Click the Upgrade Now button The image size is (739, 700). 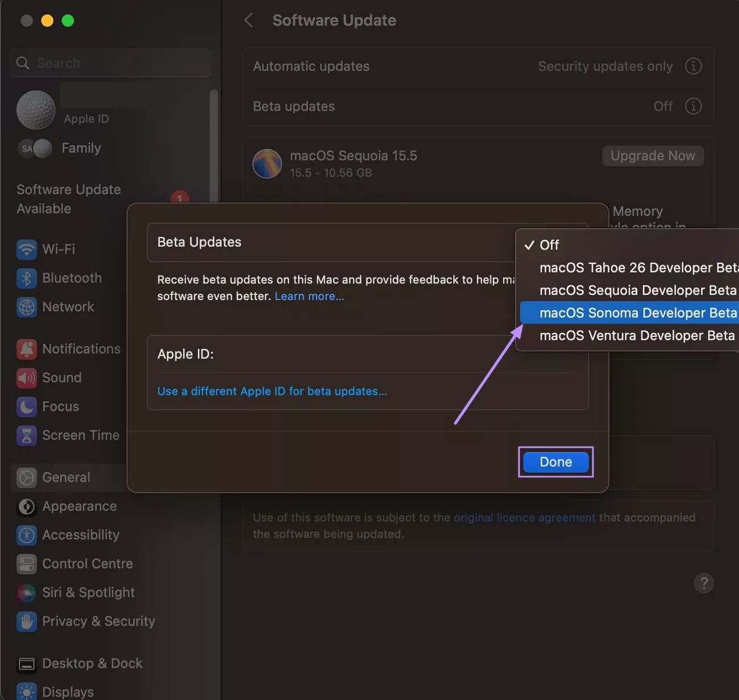tap(653, 156)
